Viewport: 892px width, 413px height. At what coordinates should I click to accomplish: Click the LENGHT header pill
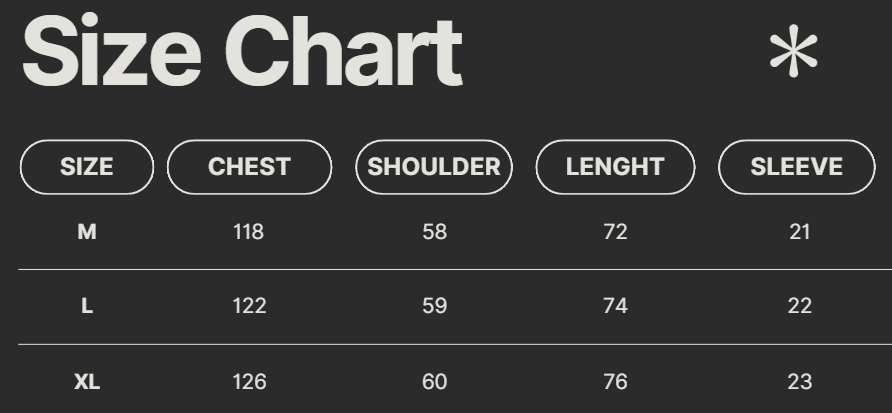tap(615, 167)
